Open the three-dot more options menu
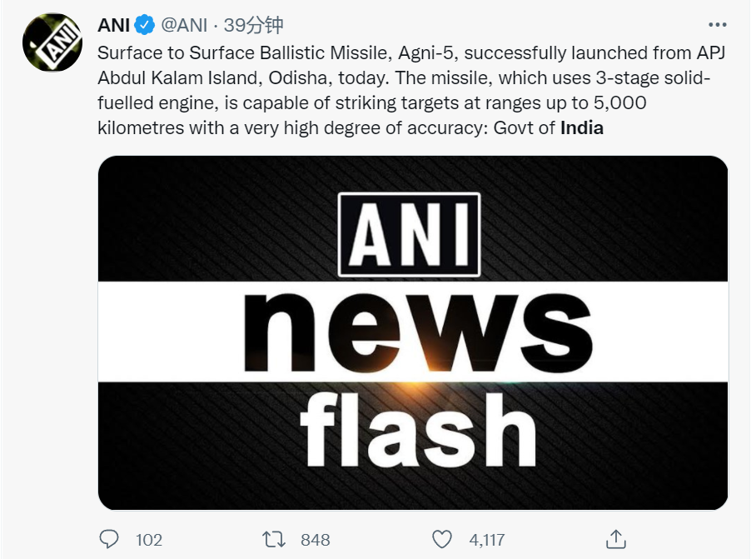Viewport: 756px width, 559px height. click(716, 25)
